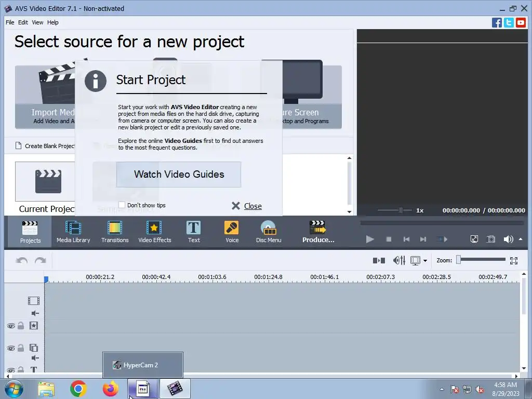Jump to previous frame in preview
The width and height of the screenshot is (532, 399).
[406, 239]
